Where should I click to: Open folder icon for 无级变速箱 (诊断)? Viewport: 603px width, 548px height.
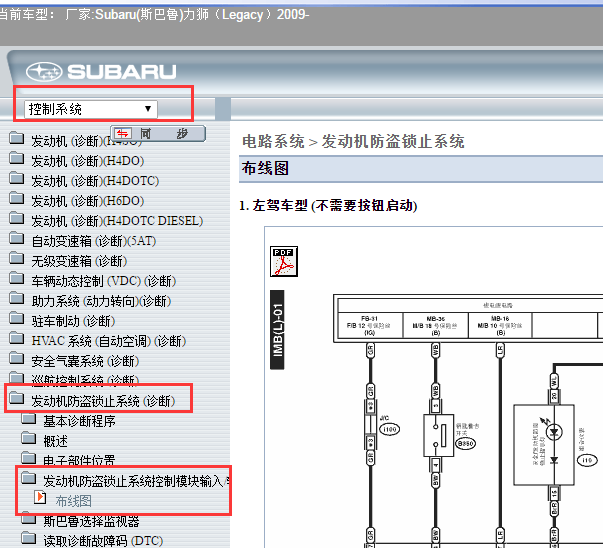click(17, 258)
